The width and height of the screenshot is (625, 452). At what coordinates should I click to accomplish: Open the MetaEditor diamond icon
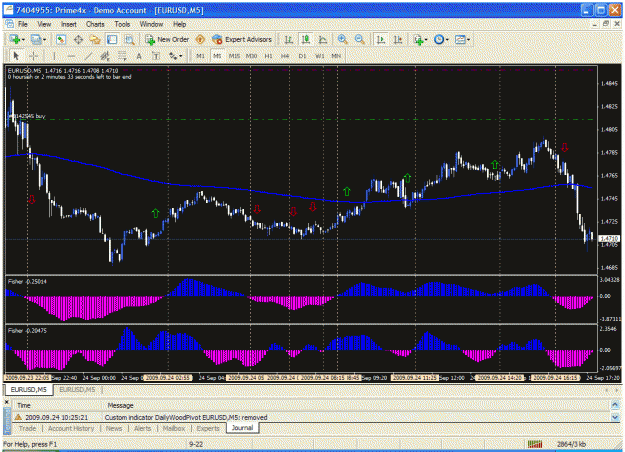pyautogui.click(x=200, y=39)
